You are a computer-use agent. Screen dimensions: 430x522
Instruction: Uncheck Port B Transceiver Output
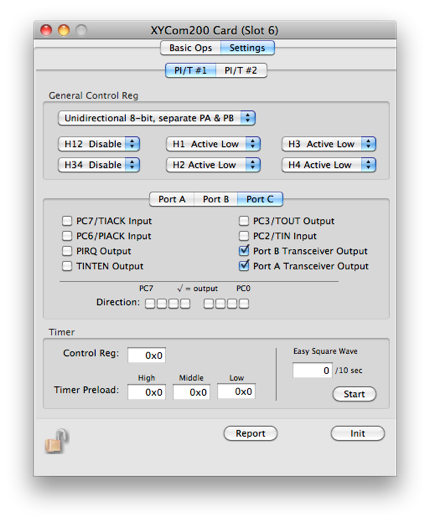click(244, 251)
